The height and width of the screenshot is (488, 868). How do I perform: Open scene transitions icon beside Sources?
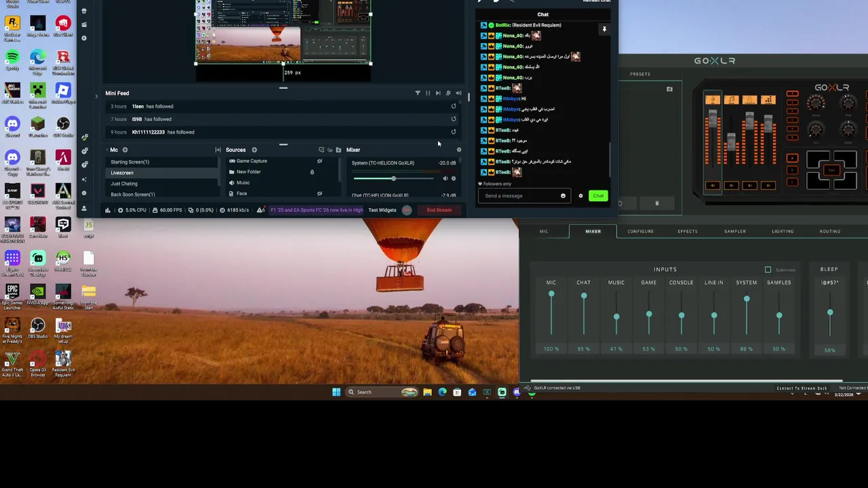coord(218,150)
